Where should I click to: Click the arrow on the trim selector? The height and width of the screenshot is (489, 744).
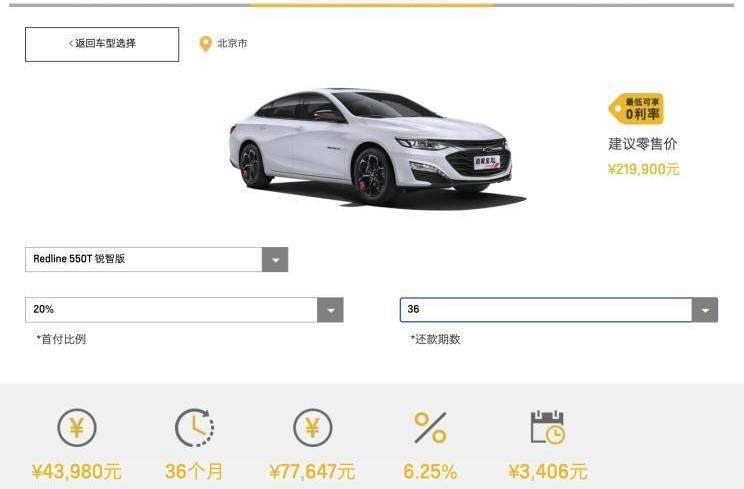pyautogui.click(x=275, y=259)
